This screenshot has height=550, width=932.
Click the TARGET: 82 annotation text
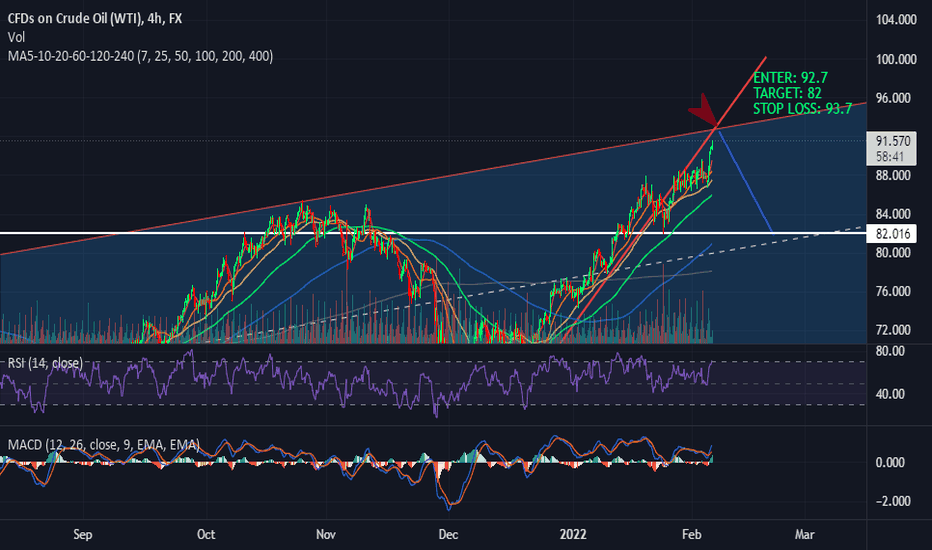787,93
